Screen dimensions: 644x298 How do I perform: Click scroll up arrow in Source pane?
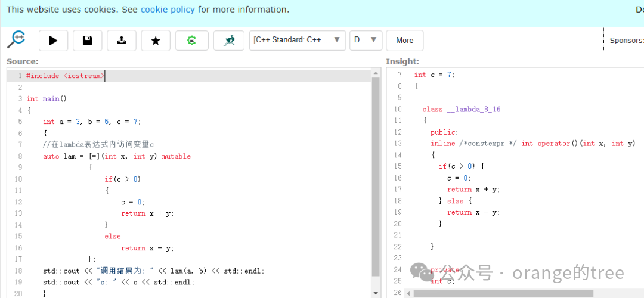pyautogui.click(x=376, y=73)
